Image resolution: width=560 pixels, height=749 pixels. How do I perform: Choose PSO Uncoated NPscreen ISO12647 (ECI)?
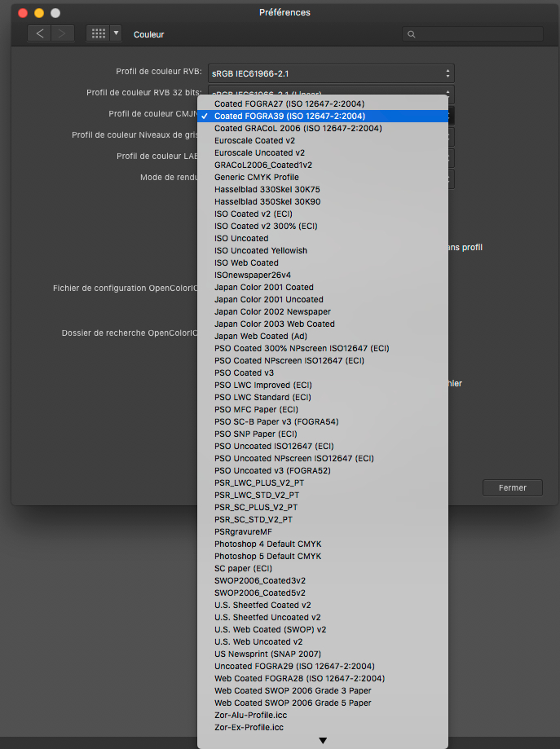(323, 459)
